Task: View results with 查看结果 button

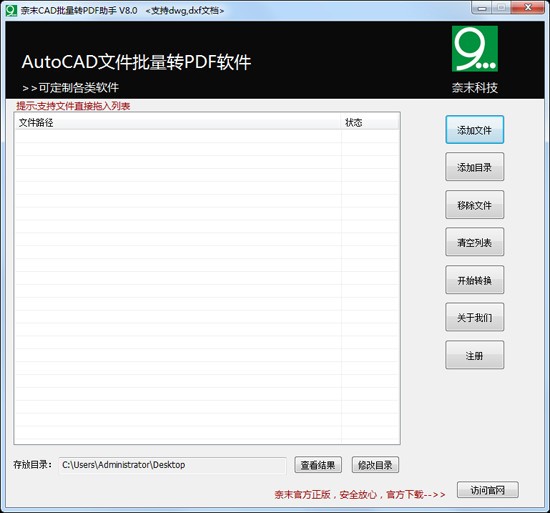Action: (318, 465)
